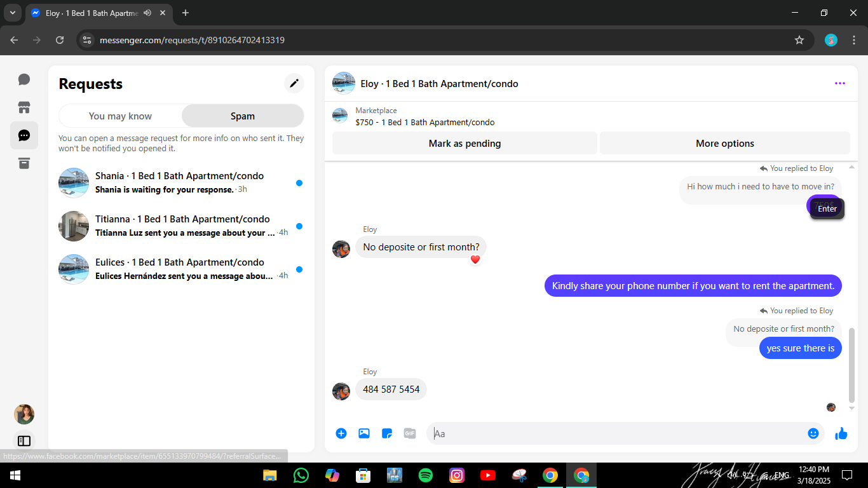
Task: Click the 'Hi how much i need' quoted reply
Action: (x=761, y=187)
